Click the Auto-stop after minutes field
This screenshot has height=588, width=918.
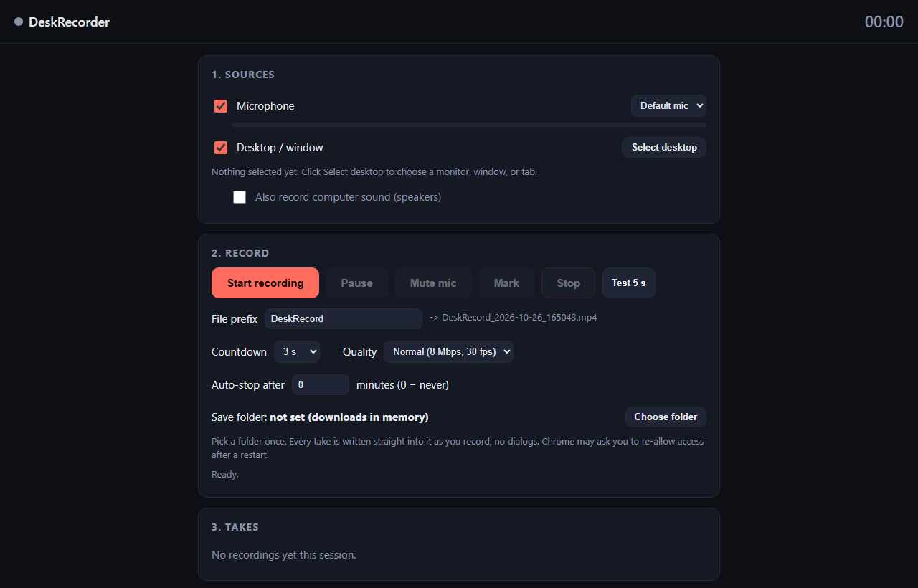point(321,384)
